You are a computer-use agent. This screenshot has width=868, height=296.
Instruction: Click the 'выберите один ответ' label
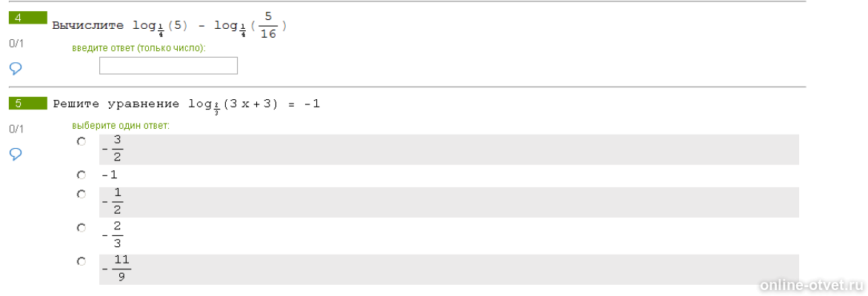(x=121, y=126)
